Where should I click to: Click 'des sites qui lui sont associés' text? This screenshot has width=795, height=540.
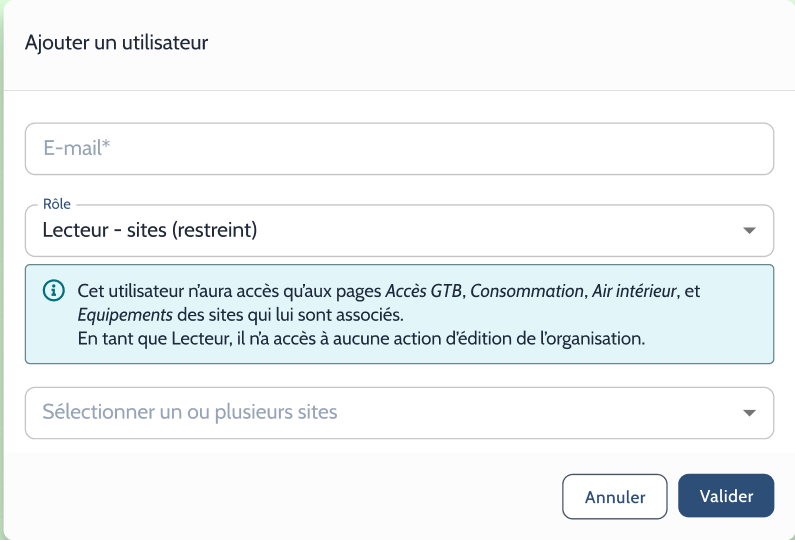pyautogui.click(x=290, y=315)
